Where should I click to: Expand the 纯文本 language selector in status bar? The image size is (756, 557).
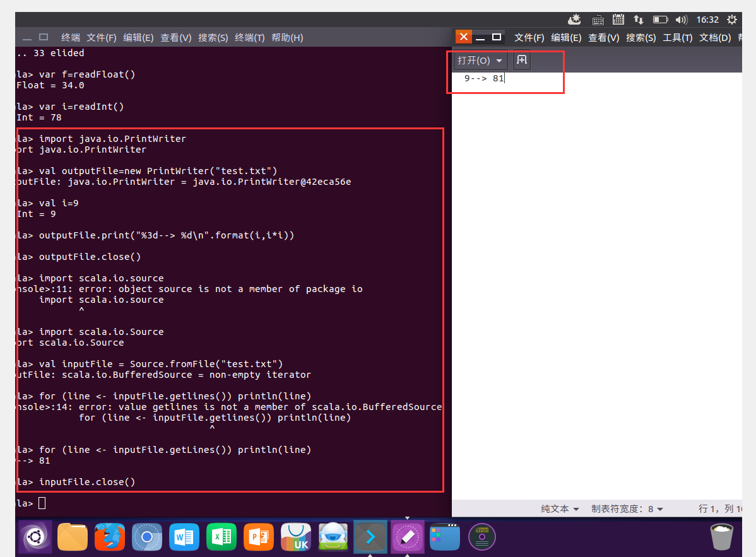pyautogui.click(x=560, y=509)
